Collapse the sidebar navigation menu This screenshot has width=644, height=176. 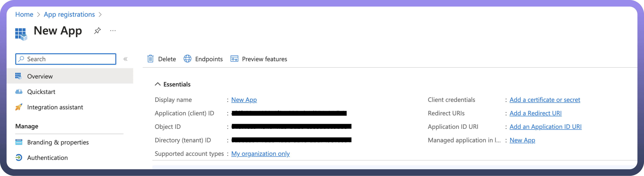(x=126, y=59)
